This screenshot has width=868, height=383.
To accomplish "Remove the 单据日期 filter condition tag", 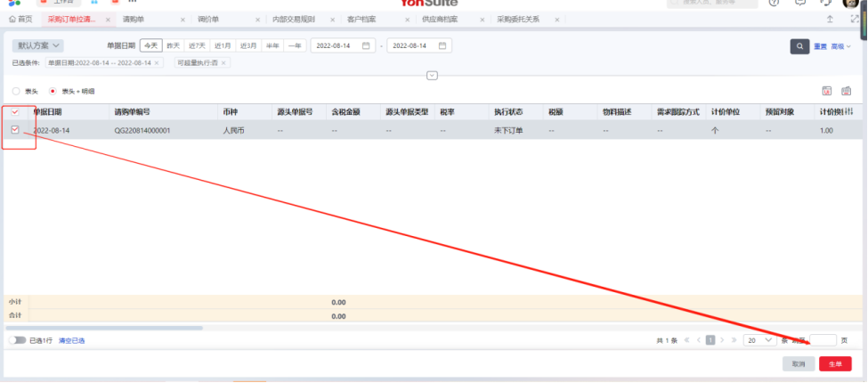I will tap(158, 62).
